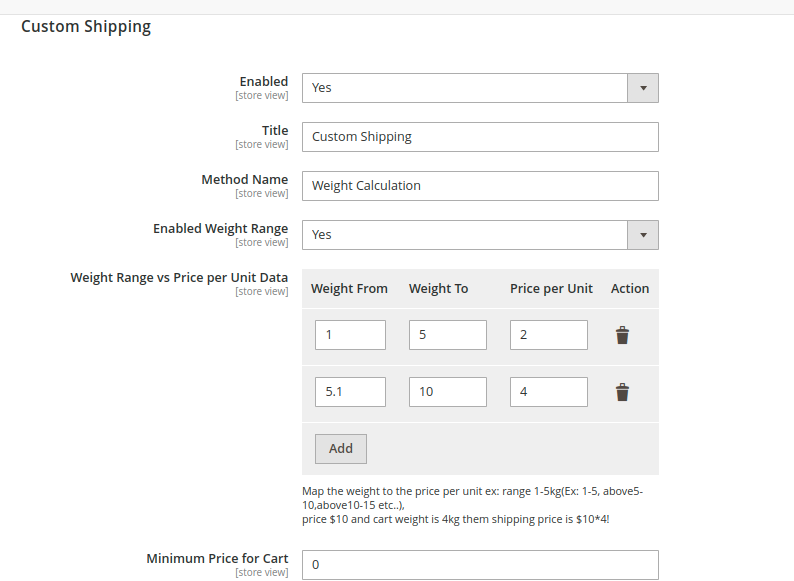Click the Custom Shipping section heading
The image size is (794, 581).
86,27
